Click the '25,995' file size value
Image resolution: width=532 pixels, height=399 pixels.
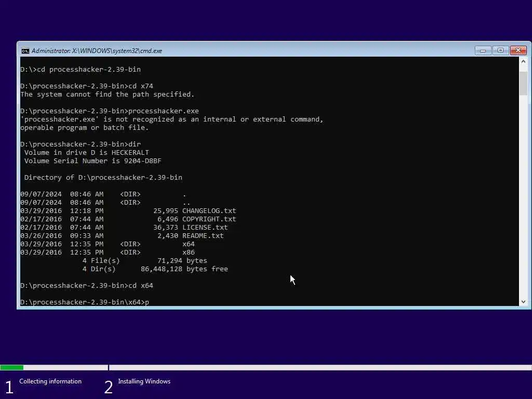[x=166, y=211]
